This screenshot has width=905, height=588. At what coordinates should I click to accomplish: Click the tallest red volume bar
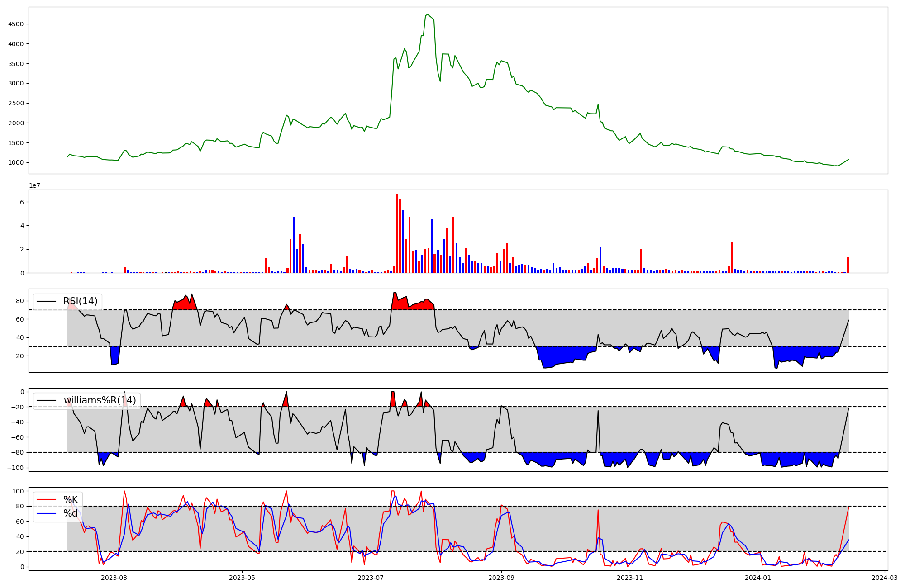pos(397,233)
